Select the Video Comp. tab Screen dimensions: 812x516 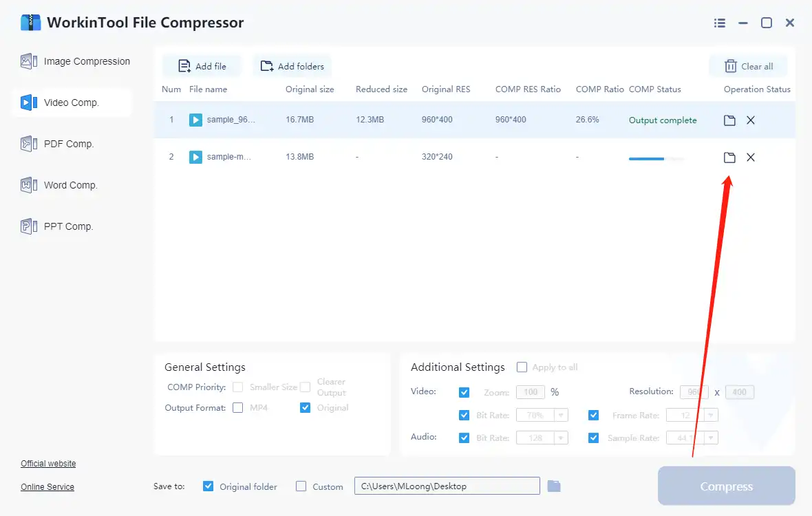pos(73,103)
